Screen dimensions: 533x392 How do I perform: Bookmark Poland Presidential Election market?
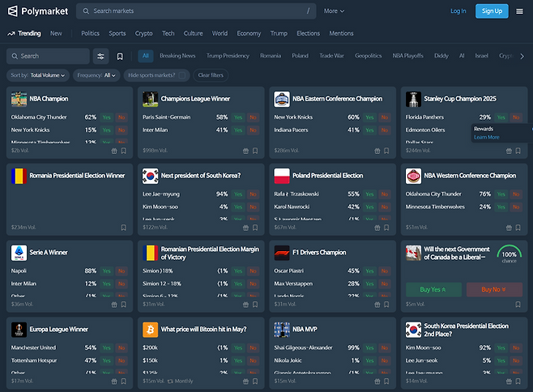coord(386,228)
